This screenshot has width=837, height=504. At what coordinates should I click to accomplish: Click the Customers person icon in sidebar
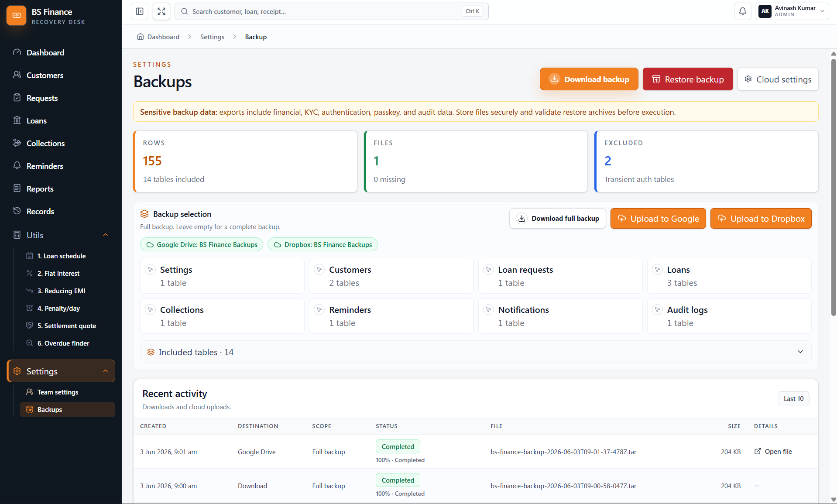pos(17,75)
